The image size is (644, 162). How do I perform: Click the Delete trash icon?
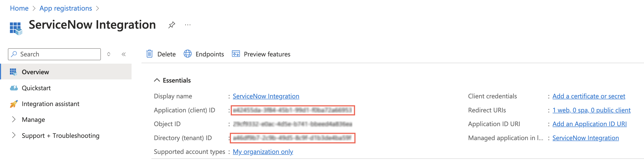tap(150, 54)
